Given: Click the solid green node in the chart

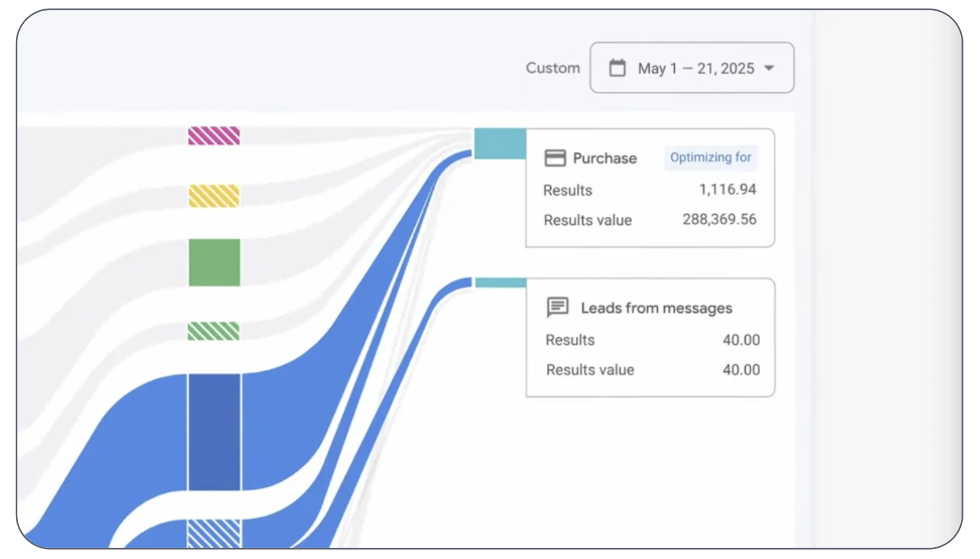Looking at the screenshot, I should 215,263.
